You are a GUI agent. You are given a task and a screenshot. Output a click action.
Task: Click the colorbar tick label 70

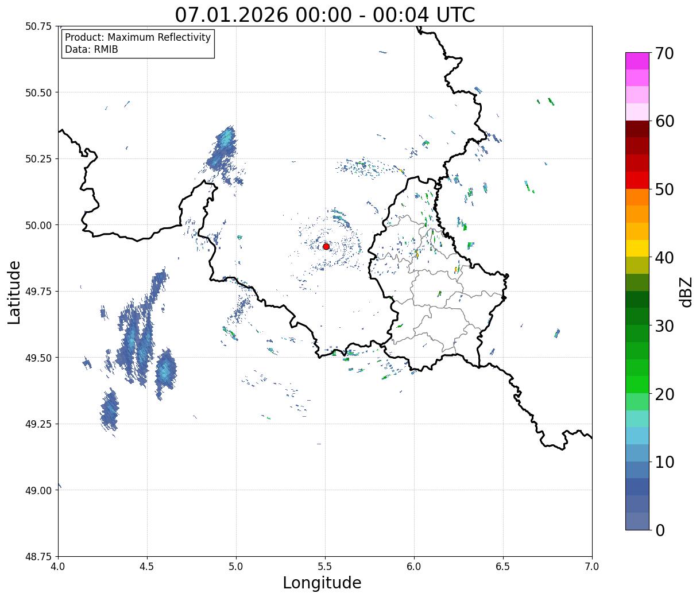tap(664, 53)
